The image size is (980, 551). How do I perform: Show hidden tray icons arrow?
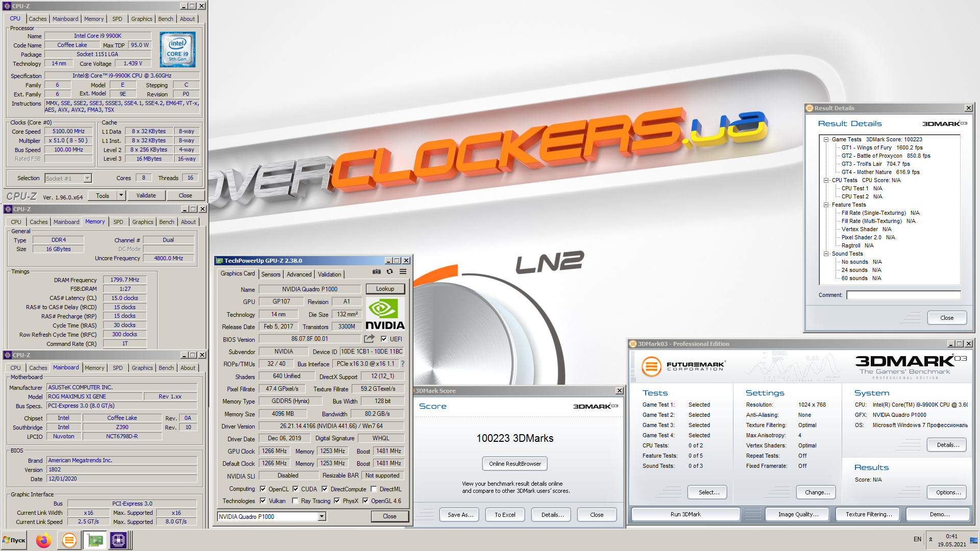930,539
